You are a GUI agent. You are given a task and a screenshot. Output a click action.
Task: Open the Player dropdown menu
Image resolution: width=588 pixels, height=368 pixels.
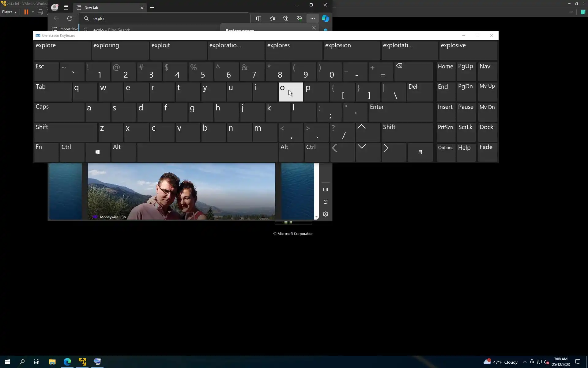(x=9, y=12)
